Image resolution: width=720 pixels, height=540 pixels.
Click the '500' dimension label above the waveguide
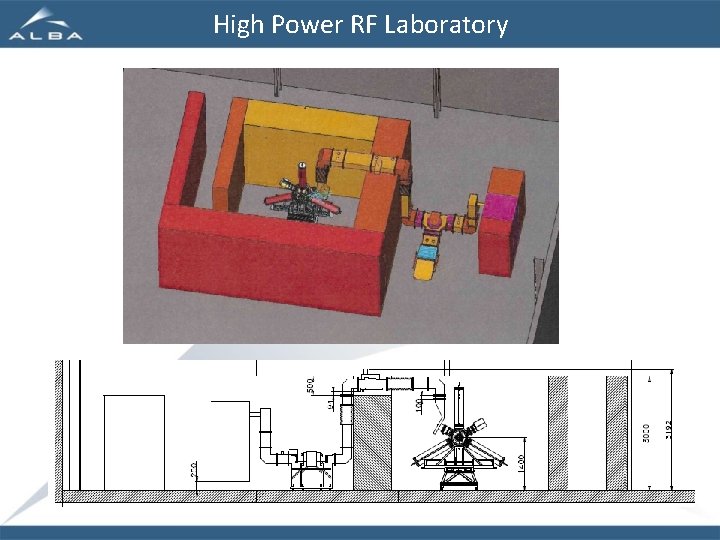point(311,385)
